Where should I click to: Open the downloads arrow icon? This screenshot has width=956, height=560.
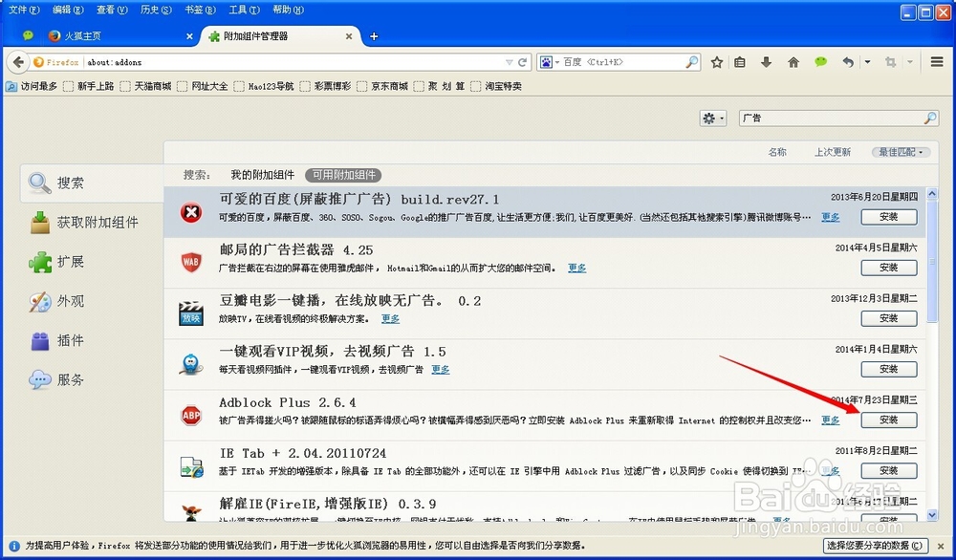pos(767,61)
